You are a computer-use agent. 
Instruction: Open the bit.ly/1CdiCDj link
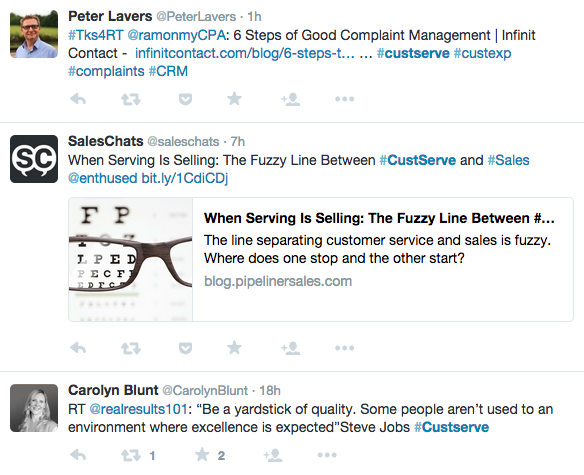coord(184,178)
